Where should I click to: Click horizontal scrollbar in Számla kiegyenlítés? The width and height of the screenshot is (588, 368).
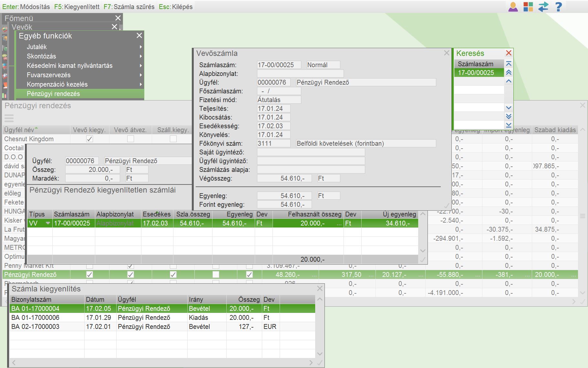point(161,363)
